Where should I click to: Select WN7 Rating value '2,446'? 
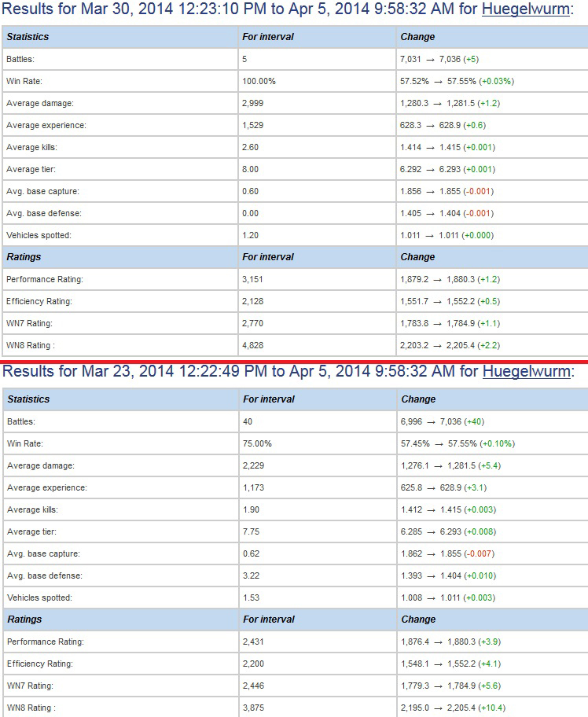click(x=253, y=686)
